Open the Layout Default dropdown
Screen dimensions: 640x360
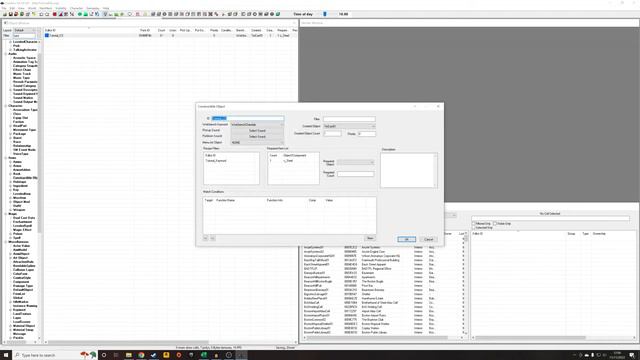click(24, 30)
